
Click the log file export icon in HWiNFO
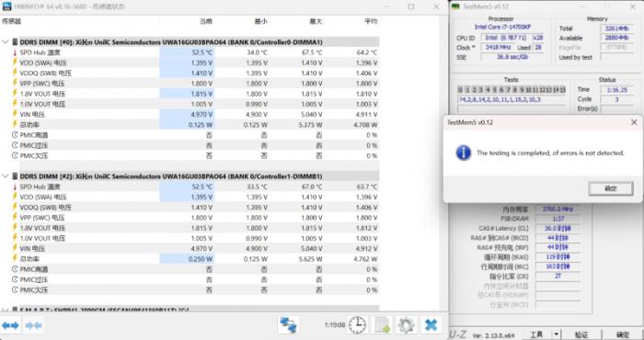[x=382, y=324]
